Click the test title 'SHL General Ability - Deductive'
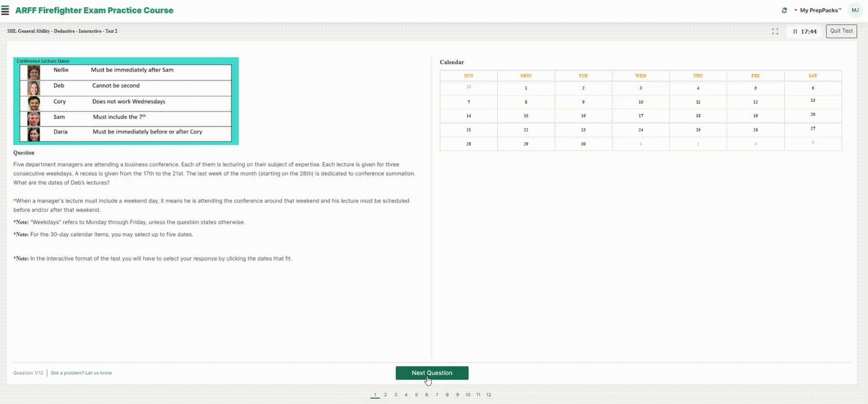This screenshot has width=868, height=404. pos(62,31)
